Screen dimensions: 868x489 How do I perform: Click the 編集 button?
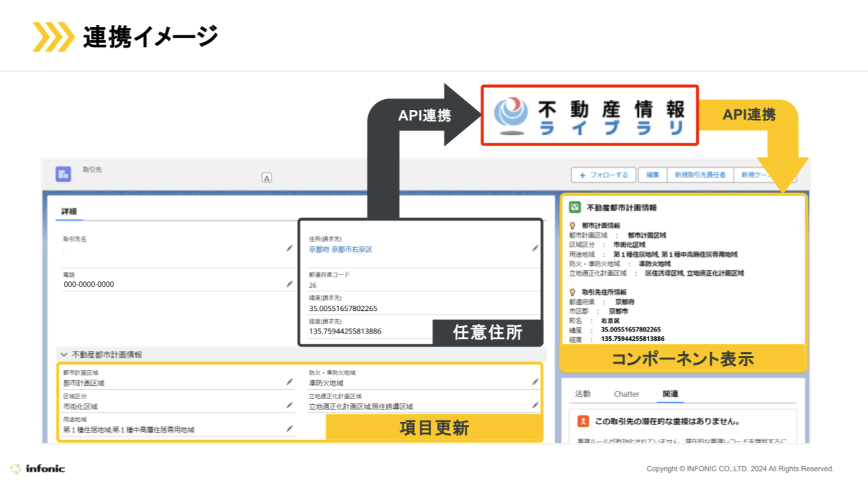(653, 175)
